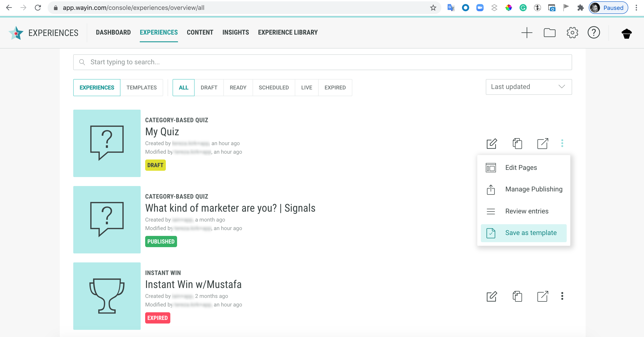Filter by Draft status
The width and height of the screenshot is (644, 337).
pos(209,88)
